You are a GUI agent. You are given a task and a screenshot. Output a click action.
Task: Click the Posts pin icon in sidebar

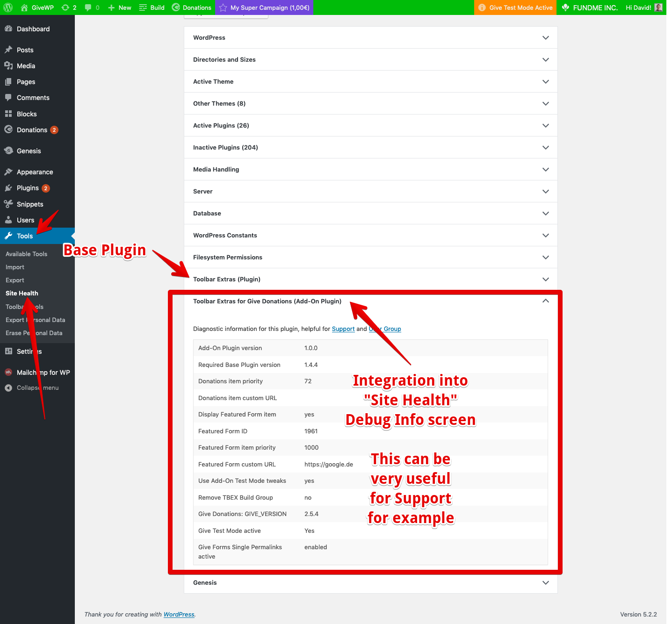(8, 50)
